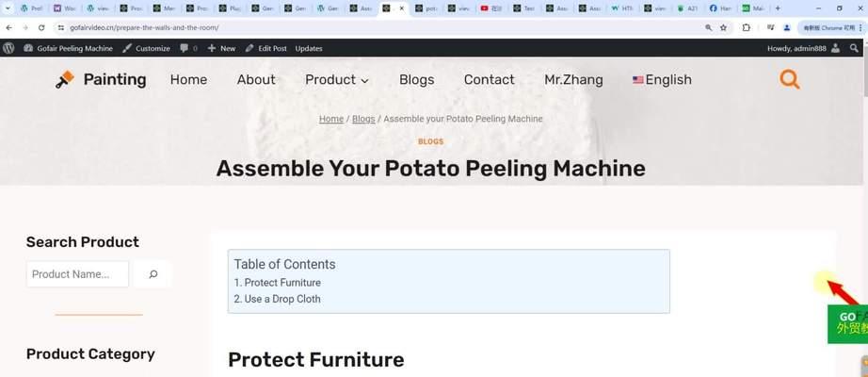Screen dimensions: 868x377
Task: Select the Contact navigation item
Action: (x=490, y=80)
